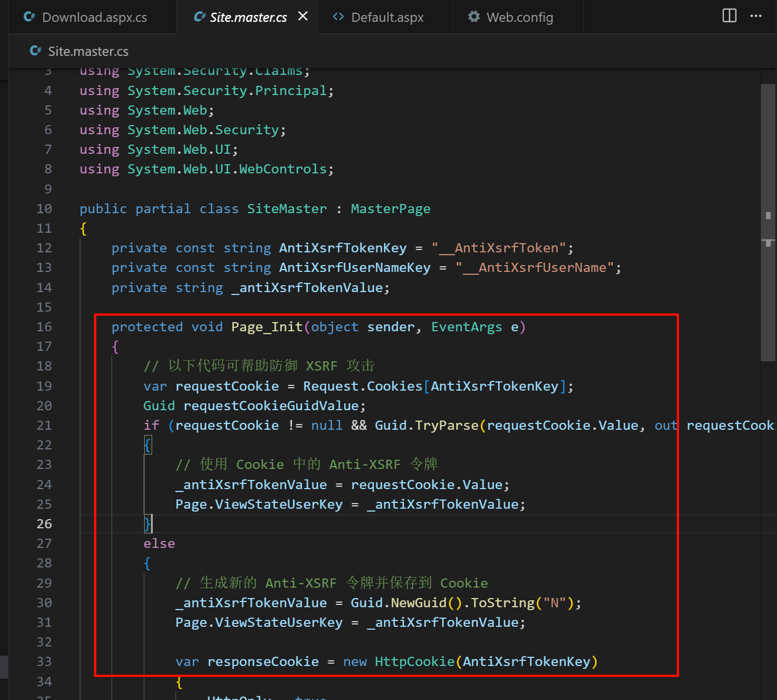Image resolution: width=777 pixels, height=700 pixels.
Task: Click line number 26 in the gutter
Action: [44, 524]
